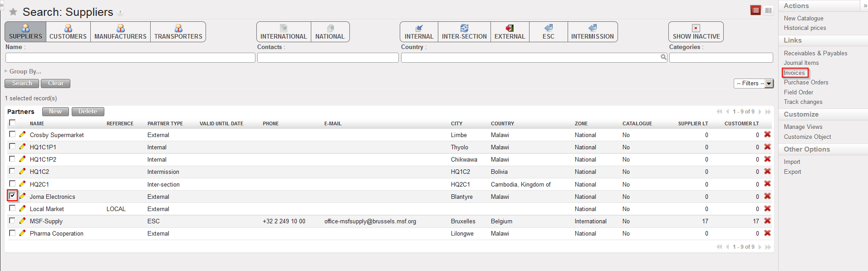The width and height of the screenshot is (868, 271).
Task: Delete MSF-Supply row with red X
Action: click(x=767, y=221)
